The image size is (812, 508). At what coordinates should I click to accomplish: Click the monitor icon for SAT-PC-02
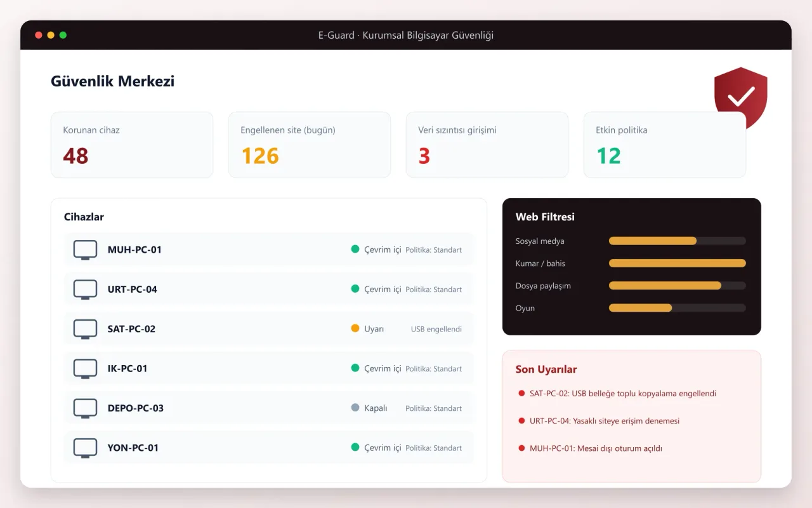pyautogui.click(x=85, y=329)
